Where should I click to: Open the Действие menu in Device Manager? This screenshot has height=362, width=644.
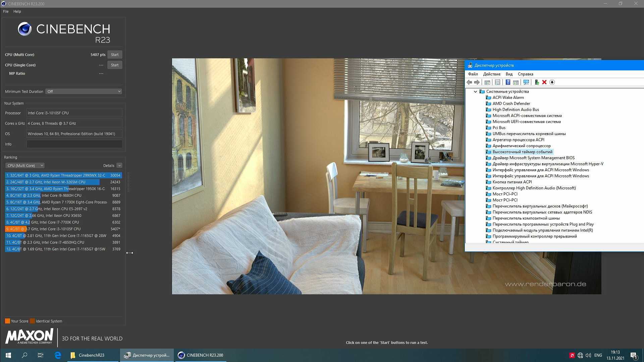pyautogui.click(x=491, y=74)
